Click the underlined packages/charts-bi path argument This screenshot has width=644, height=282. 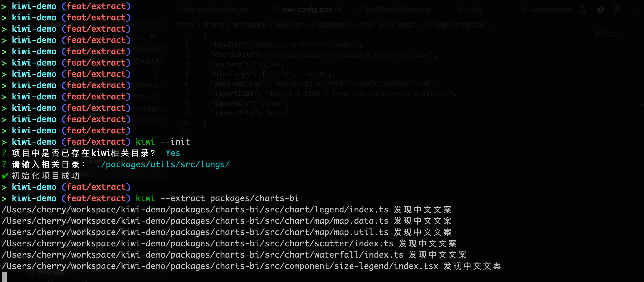pyautogui.click(x=254, y=198)
